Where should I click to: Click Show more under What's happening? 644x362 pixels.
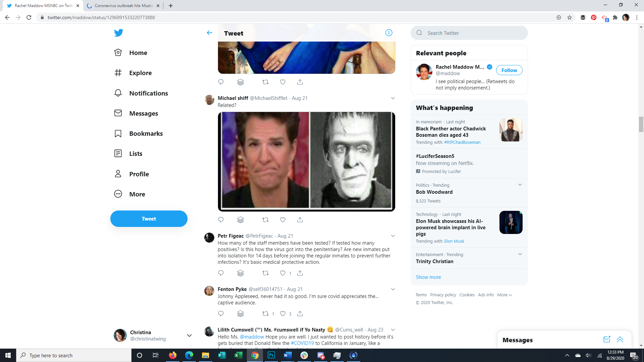point(428,277)
